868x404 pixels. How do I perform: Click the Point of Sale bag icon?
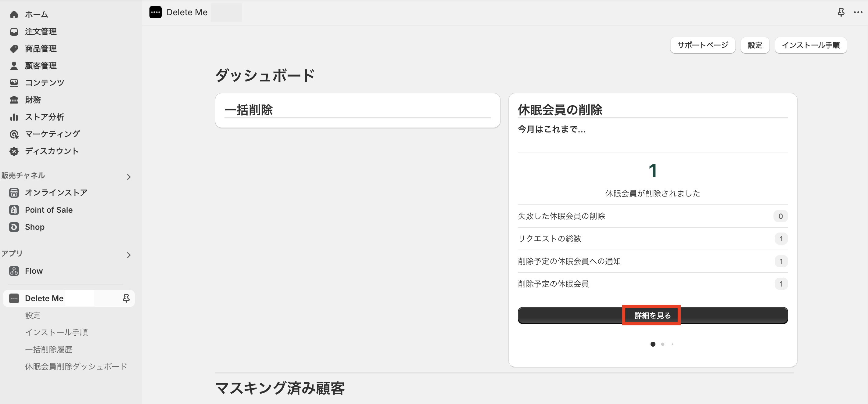(14, 210)
